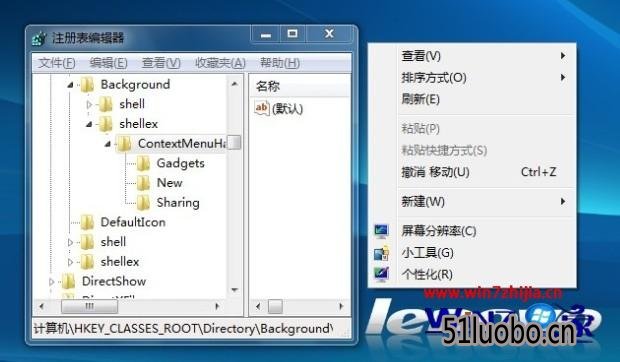The height and width of the screenshot is (362, 620).
Task: Click the Registry Editor title bar icon
Action: [x=40, y=38]
